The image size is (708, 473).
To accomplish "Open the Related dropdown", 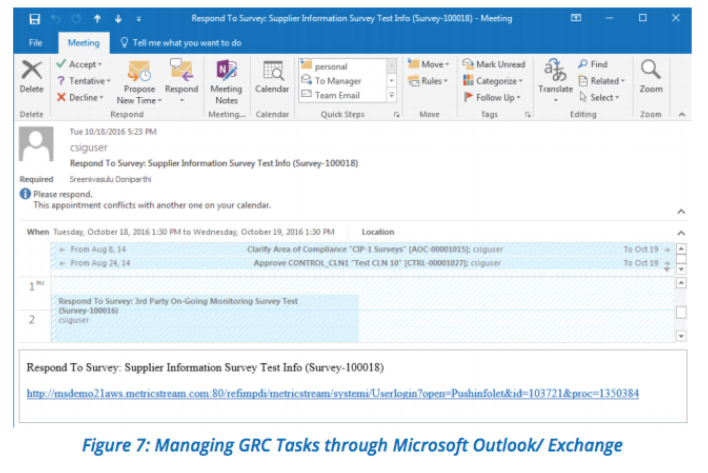I will point(602,81).
